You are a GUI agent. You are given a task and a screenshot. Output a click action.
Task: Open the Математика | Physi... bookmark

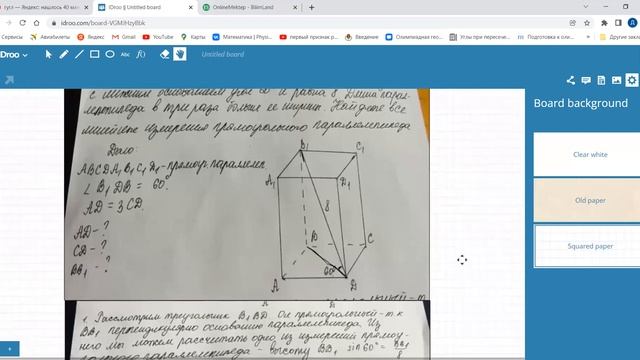pos(242,37)
